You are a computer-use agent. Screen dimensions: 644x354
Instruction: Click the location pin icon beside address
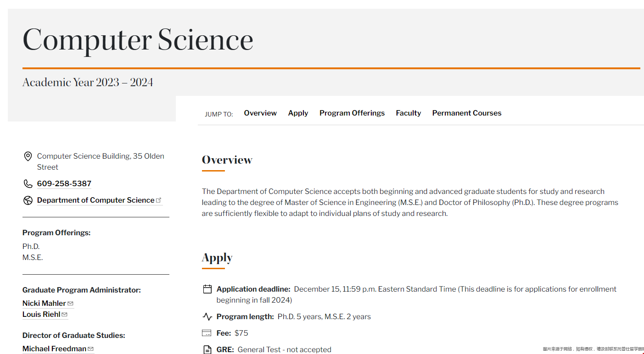28,156
